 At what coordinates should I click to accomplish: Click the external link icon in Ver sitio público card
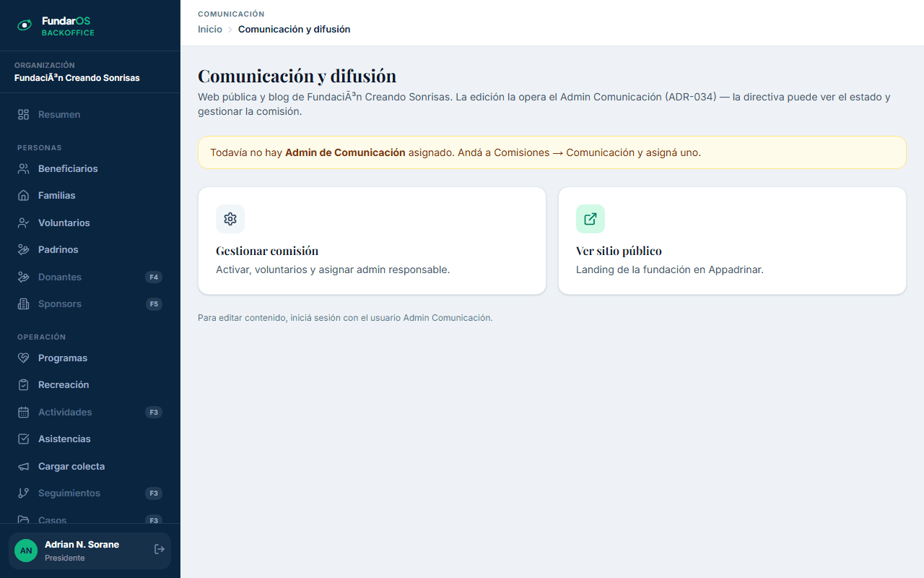click(x=590, y=219)
